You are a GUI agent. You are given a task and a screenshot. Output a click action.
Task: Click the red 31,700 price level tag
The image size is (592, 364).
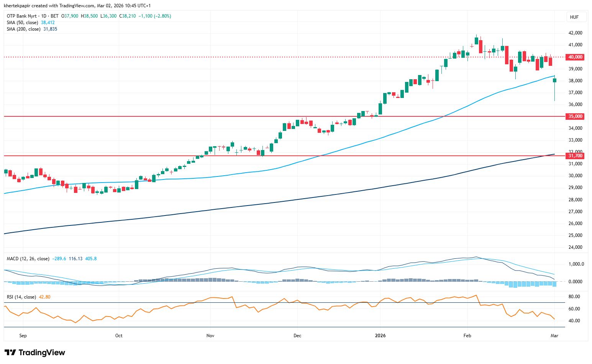[575, 156]
